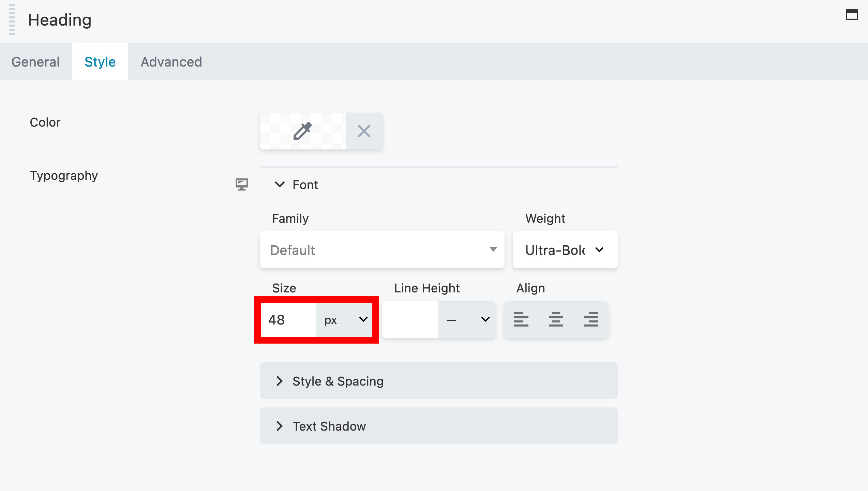Image resolution: width=868 pixels, height=491 pixels.
Task: Click the eyedropper color picker icon
Action: [x=302, y=131]
